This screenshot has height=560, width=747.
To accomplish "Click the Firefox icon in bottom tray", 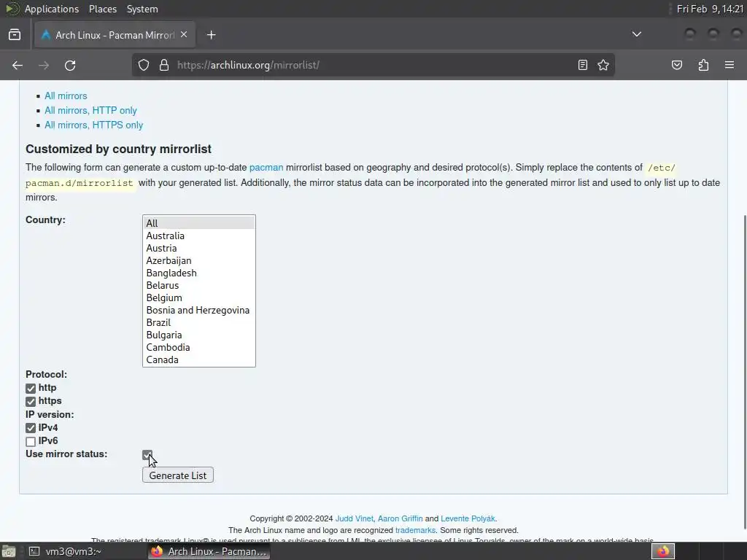I will pos(663,551).
